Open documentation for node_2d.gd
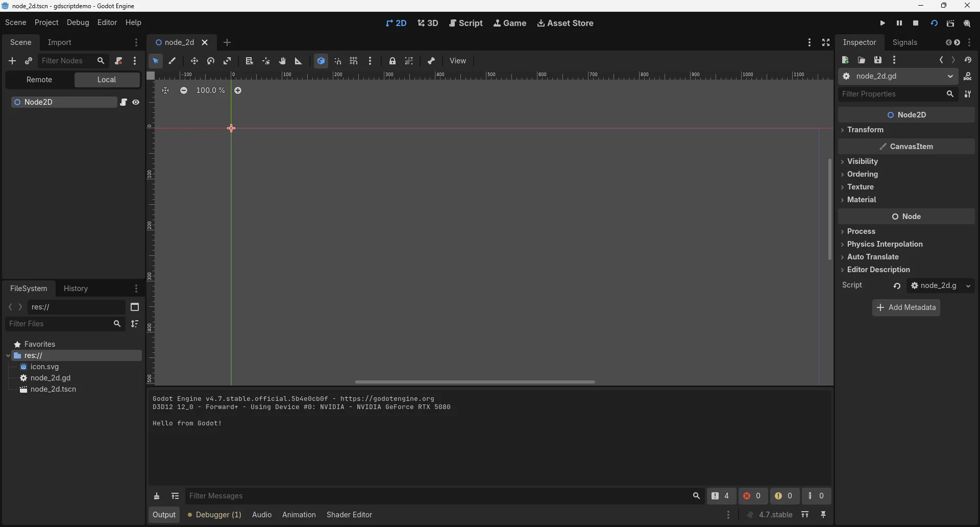 [968, 77]
